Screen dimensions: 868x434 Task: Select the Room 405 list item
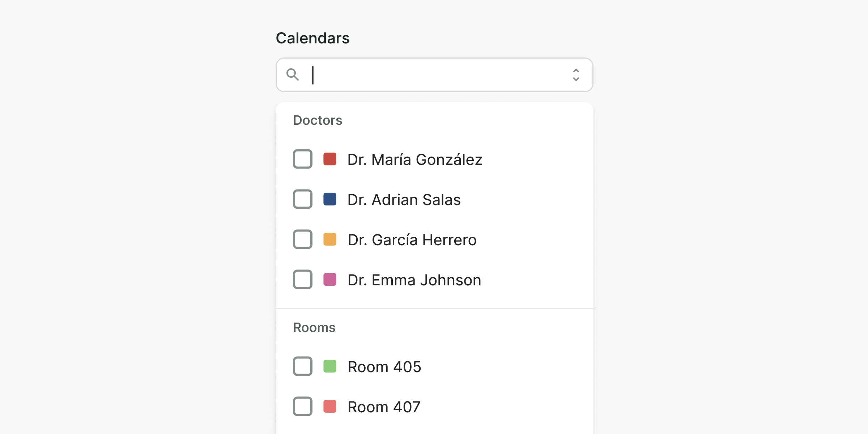tap(384, 367)
